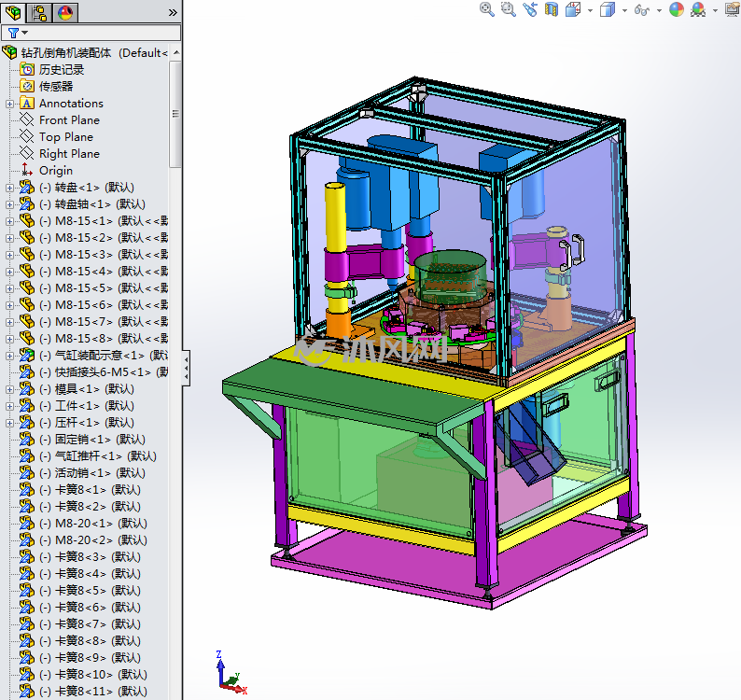Select M8-15<7> in the tree
Screen dimensions: 741x700
coord(104,321)
